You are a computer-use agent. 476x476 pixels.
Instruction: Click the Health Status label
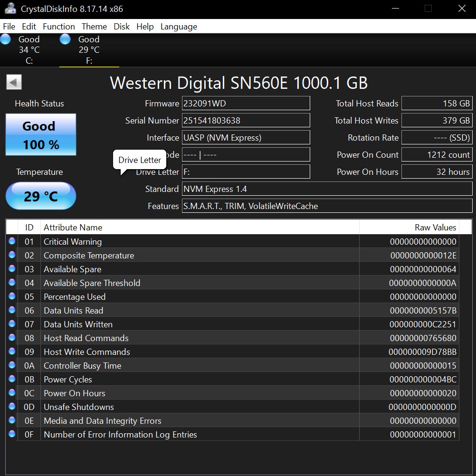pyautogui.click(x=39, y=104)
